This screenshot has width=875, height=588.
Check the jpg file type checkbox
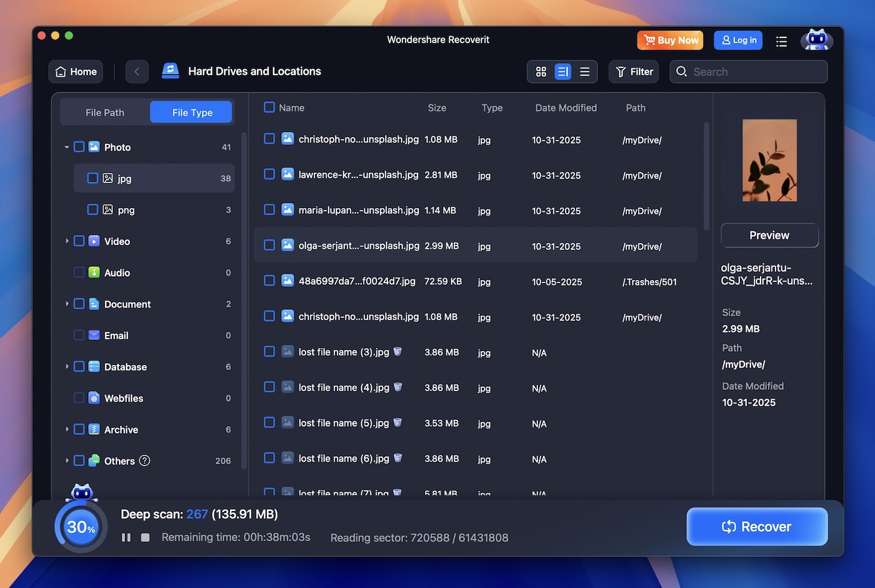(x=92, y=178)
